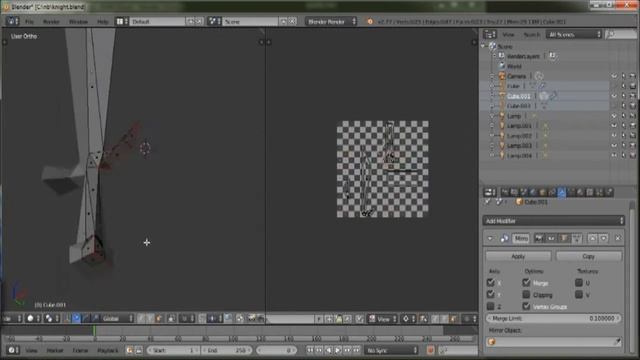Click the Mirror modifier name field

point(521,238)
